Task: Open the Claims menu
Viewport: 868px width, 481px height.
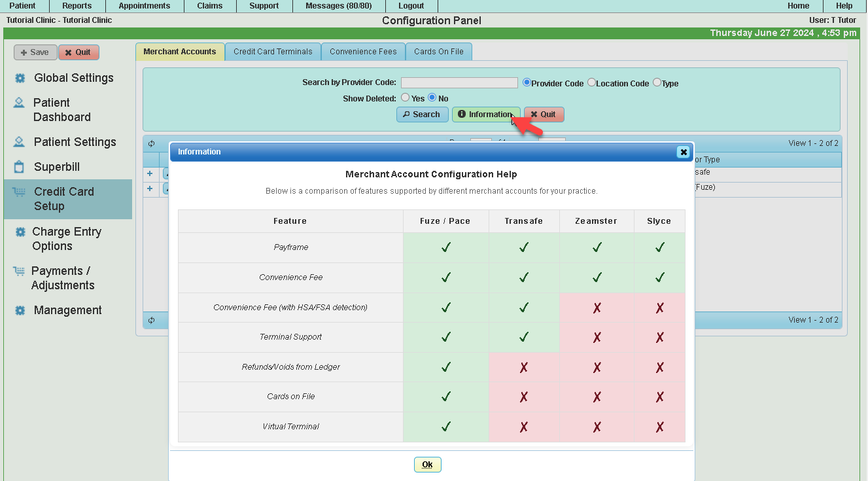Action: [210, 6]
